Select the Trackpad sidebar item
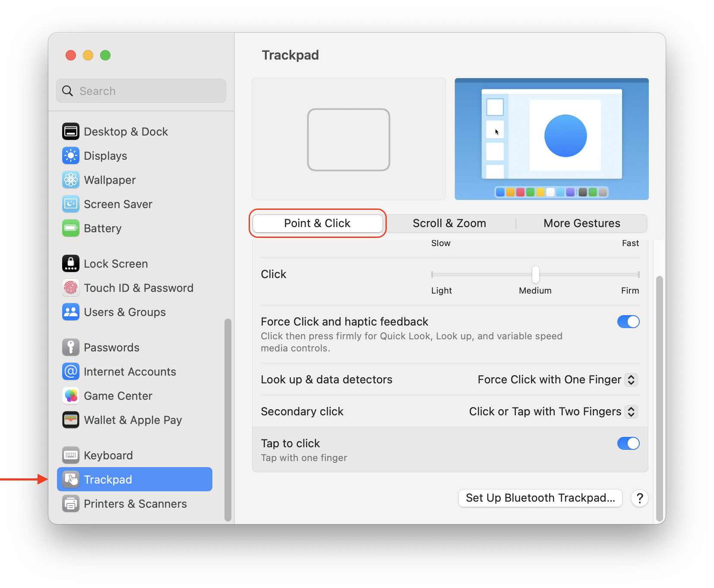Image resolution: width=714 pixels, height=588 pixels. click(107, 479)
